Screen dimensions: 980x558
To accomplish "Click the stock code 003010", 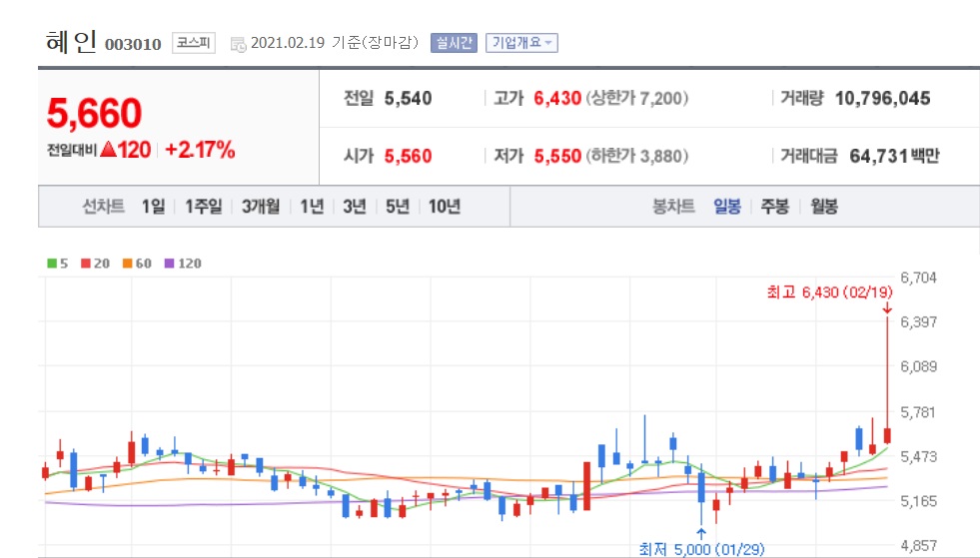I will [x=133, y=44].
